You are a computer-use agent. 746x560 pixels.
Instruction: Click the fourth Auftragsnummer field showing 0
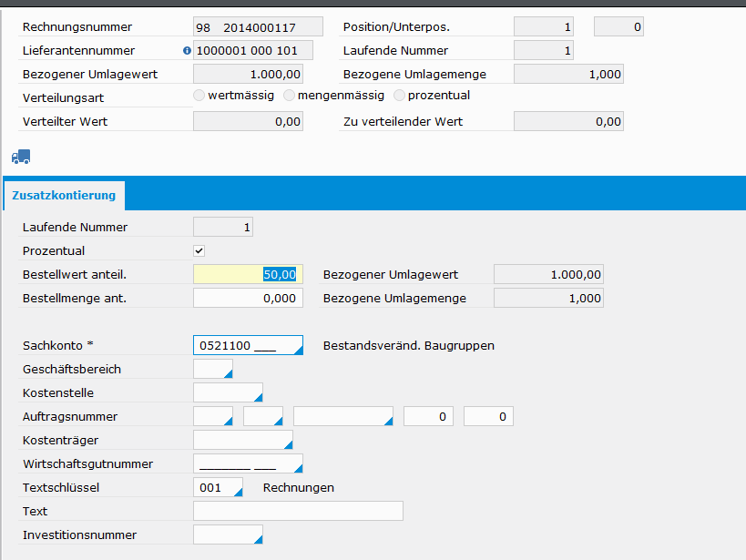[x=429, y=416]
